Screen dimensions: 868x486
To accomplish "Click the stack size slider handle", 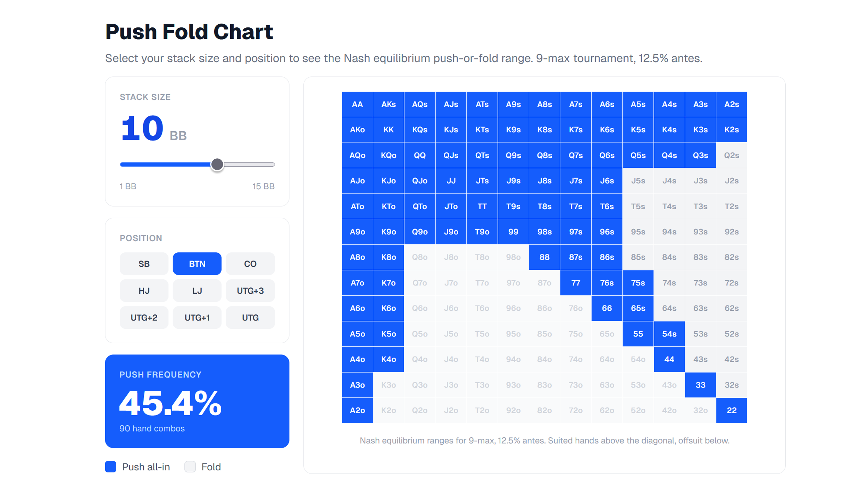I will [x=217, y=165].
